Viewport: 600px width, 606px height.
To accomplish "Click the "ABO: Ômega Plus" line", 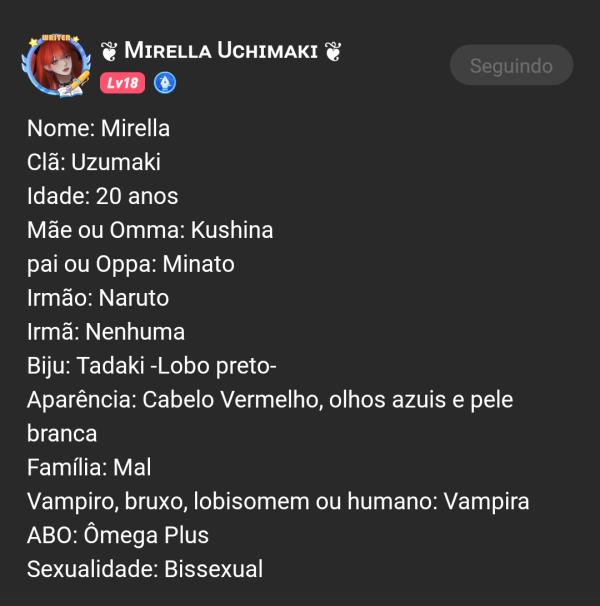I will [x=118, y=535].
